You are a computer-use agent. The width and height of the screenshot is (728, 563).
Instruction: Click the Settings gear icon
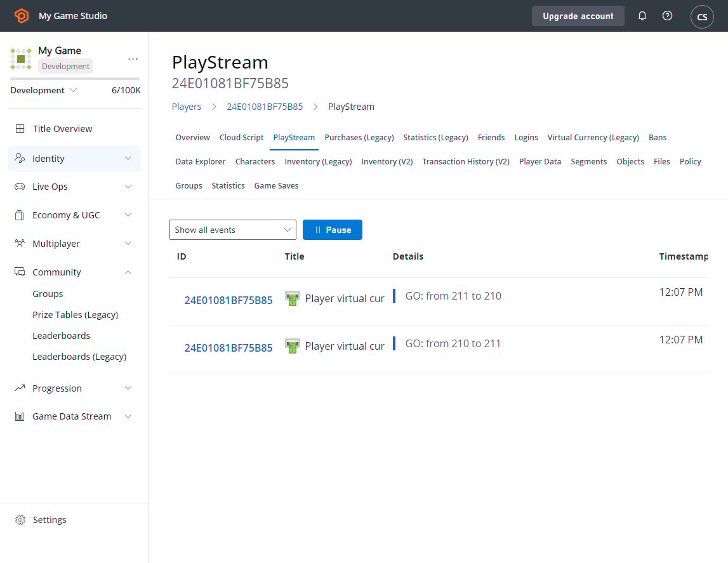coord(20,520)
